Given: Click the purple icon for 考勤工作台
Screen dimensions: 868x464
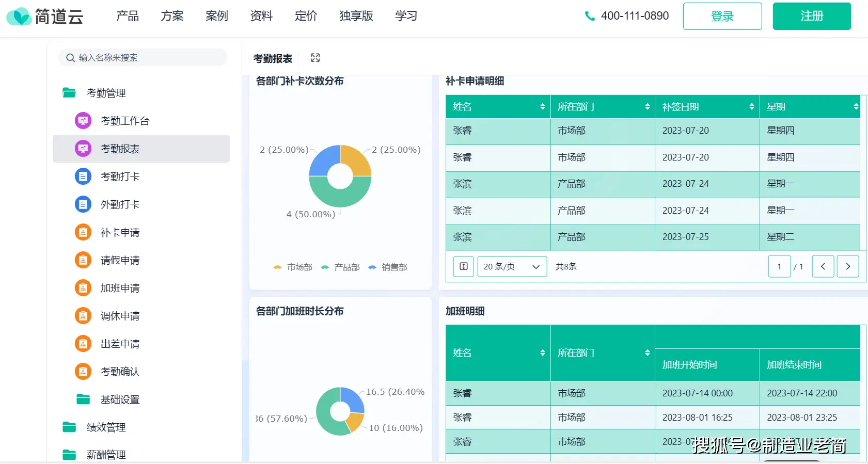Looking at the screenshot, I should pos(83,121).
